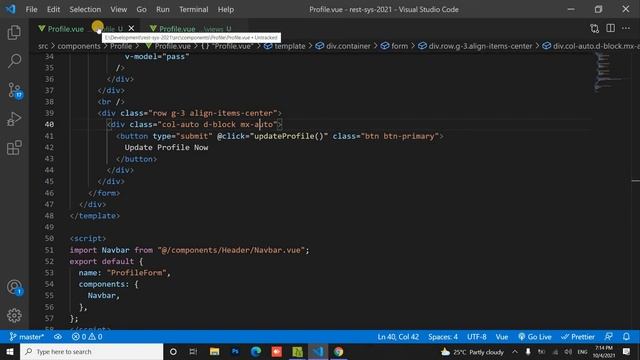Screen dimensions: 640x360
Task: Click 'Ln 40, Col 42' in status bar
Action: [x=398, y=337]
